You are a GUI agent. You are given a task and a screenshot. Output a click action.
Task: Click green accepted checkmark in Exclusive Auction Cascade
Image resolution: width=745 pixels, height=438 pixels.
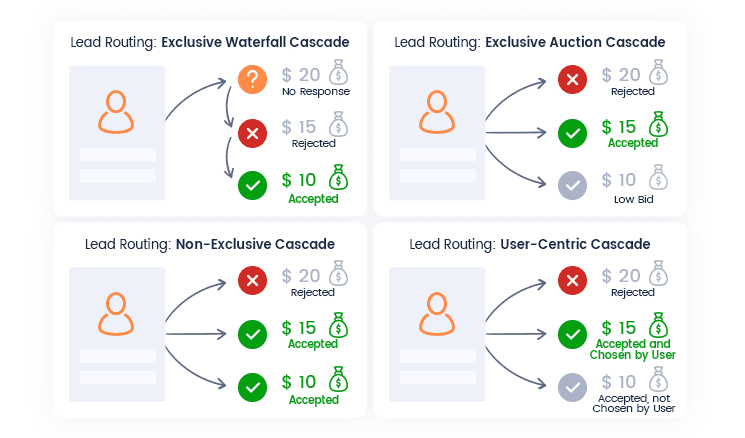tap(572, 133)
